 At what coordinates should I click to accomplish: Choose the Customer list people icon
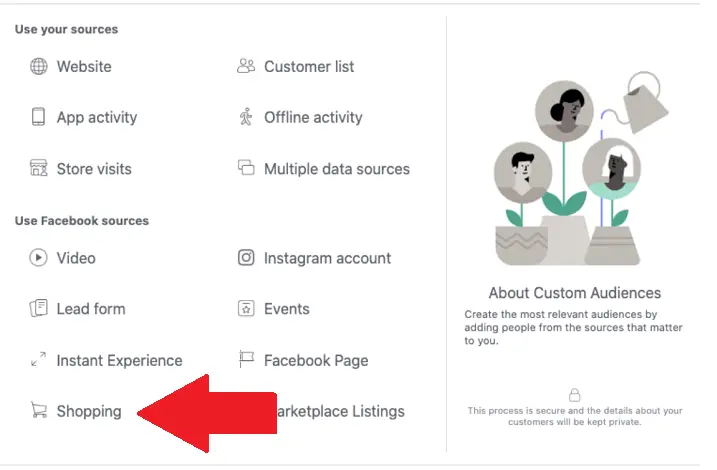coord(246,67)
